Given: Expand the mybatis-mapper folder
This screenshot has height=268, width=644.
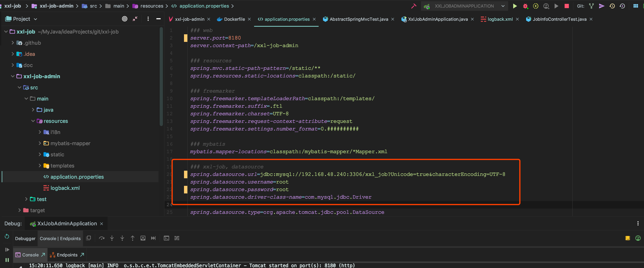Looking at the screenshot, I should (40, 143).
